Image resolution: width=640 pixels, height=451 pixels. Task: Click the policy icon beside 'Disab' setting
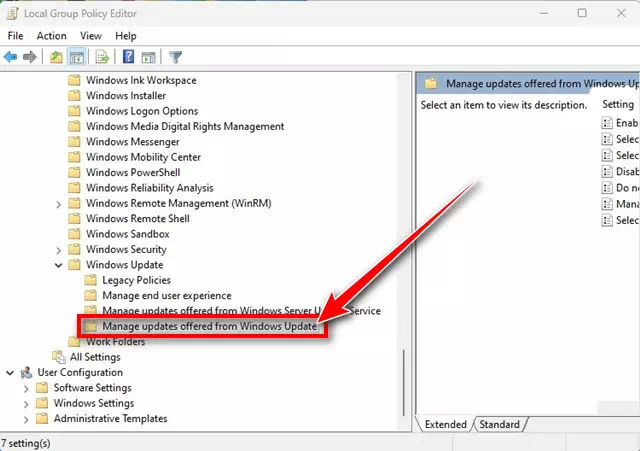(x=607, y=171)
